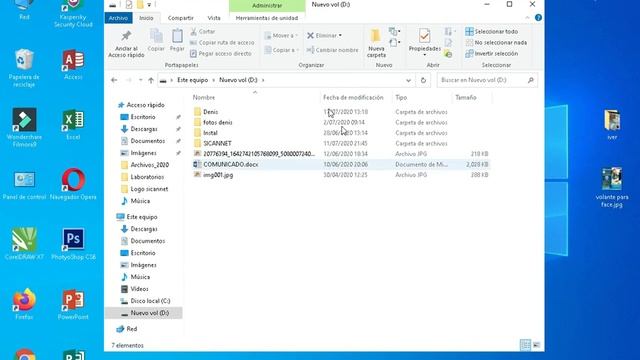The height and width of the screenshot is (360, 640).
Task: Click No seleccionar nada
Action: click(496, 42)
